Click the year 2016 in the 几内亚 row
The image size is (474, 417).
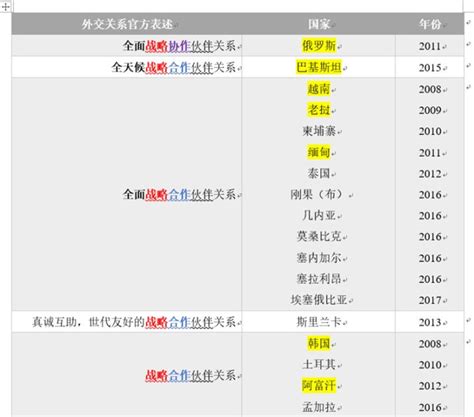point(430,216)
